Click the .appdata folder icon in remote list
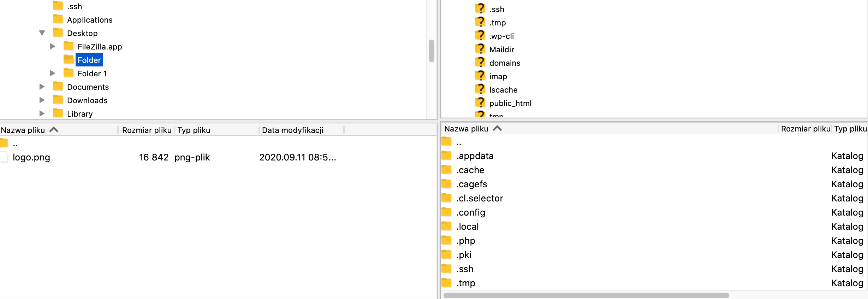Screen dimensions: 868x299 [446, 156]
